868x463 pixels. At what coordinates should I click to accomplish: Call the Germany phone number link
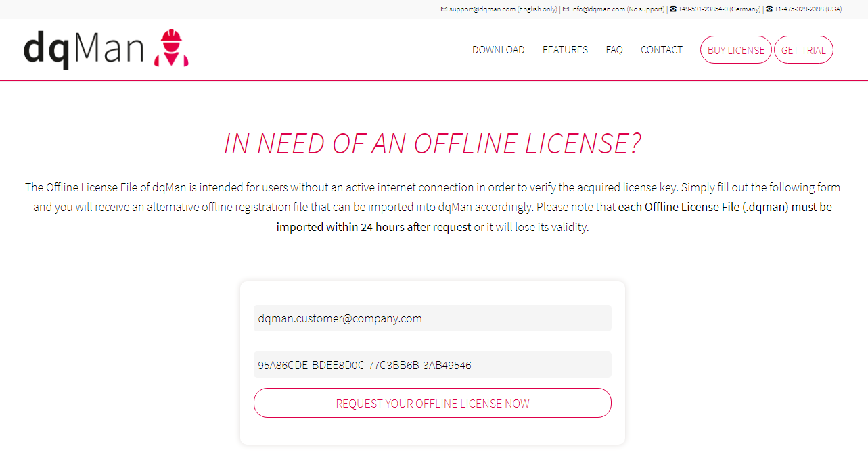(x=702, y=9)
